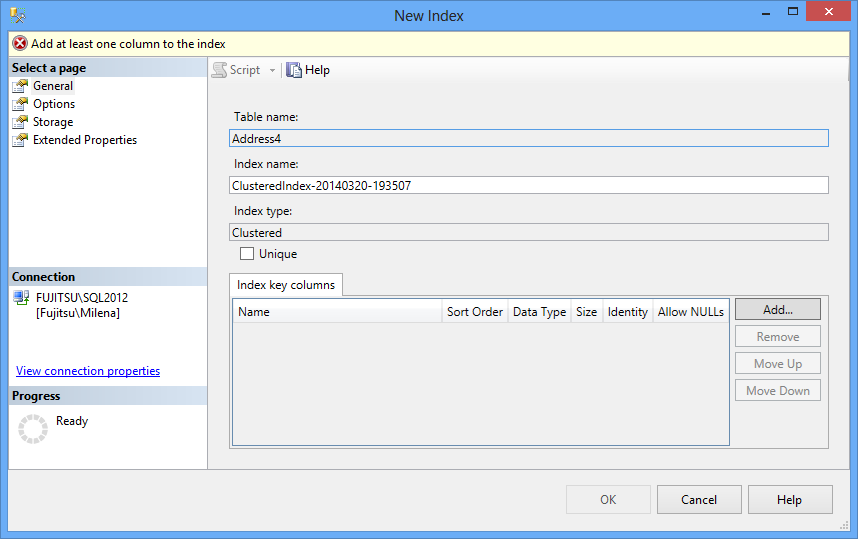Click the Options page icon
The image size is (858, 539).
click(20, 104)
